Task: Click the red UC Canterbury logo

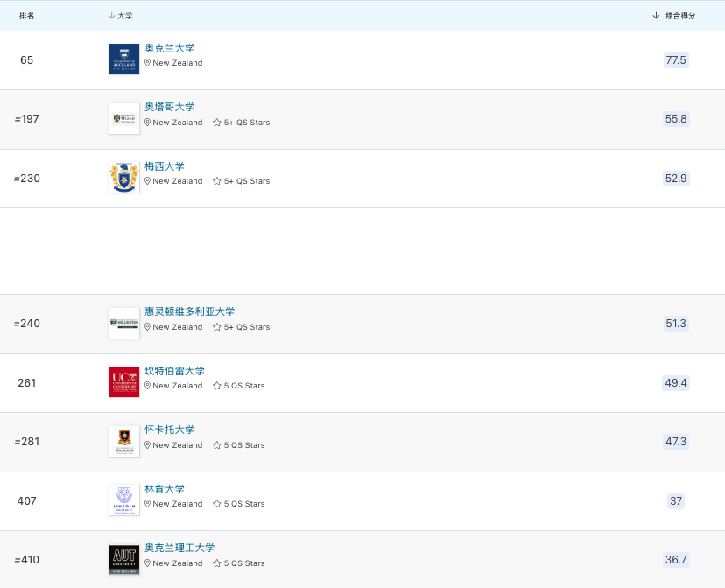Action: click(x=123, y=382)
